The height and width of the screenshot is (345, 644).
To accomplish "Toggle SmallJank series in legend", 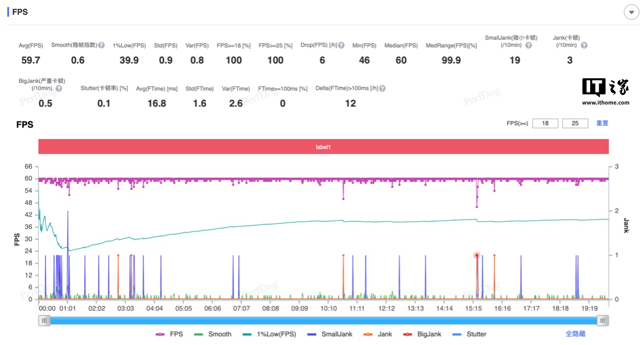I will (x=330, y=334).
